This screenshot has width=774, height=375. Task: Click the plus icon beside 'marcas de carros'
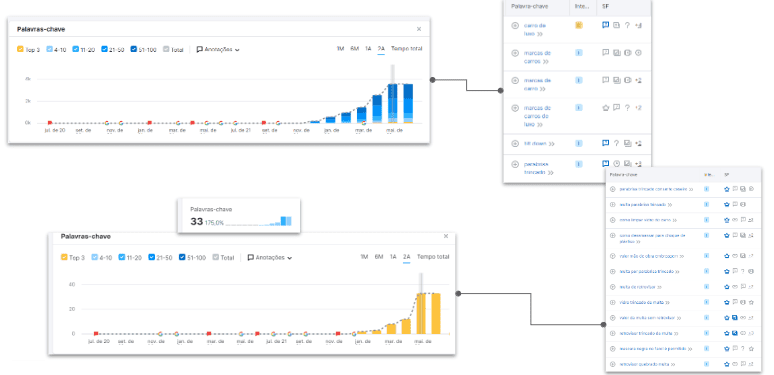click(x=515, y=53)
